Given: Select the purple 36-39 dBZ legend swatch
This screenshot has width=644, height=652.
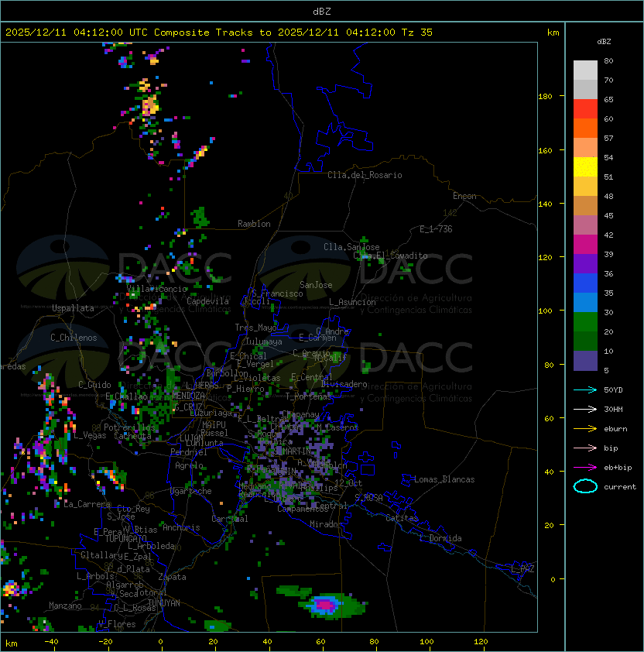Looking at the screenshot, I should 585,263.
